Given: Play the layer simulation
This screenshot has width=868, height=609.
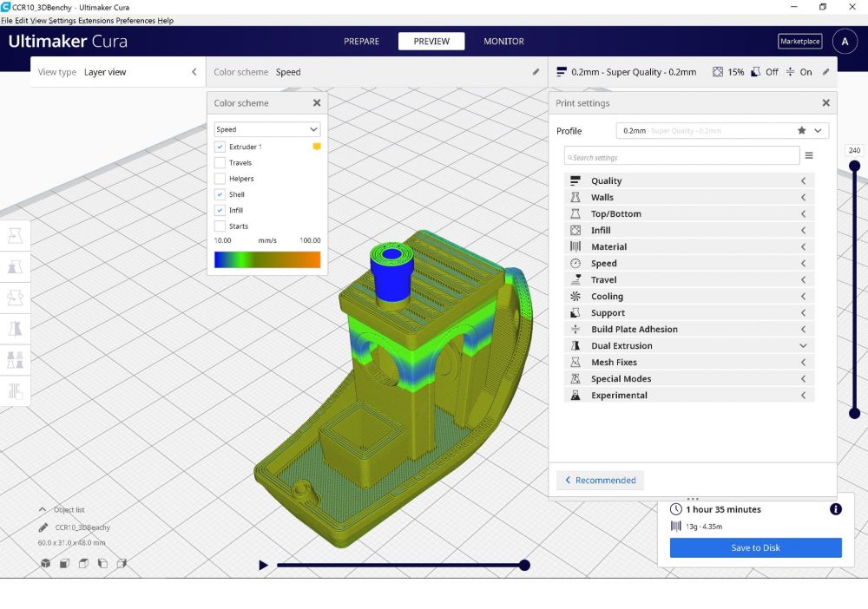Looking at the screenshot, I should pyautogui.click(x=264, y=565).
